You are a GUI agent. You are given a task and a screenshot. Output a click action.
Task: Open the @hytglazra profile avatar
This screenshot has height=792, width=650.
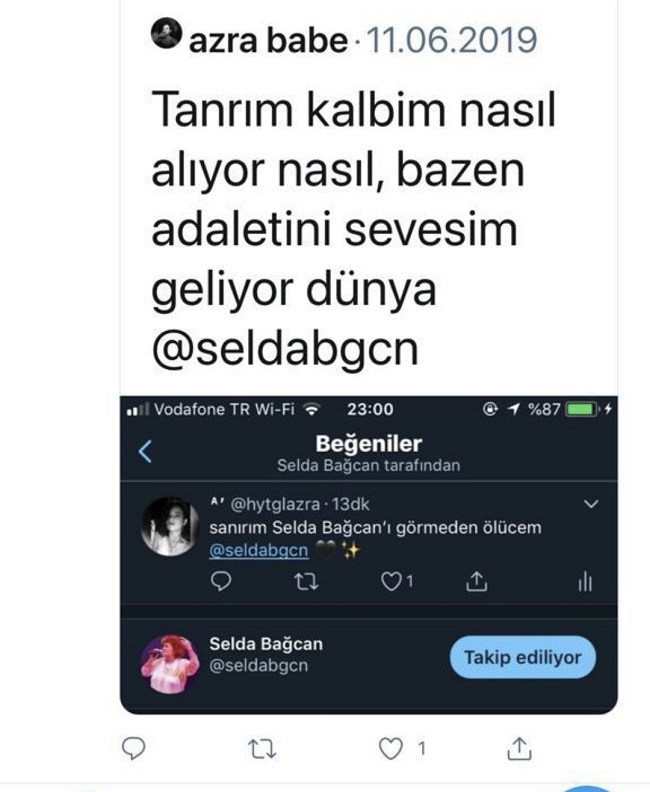pyautogui.click(x=170, y=526)
